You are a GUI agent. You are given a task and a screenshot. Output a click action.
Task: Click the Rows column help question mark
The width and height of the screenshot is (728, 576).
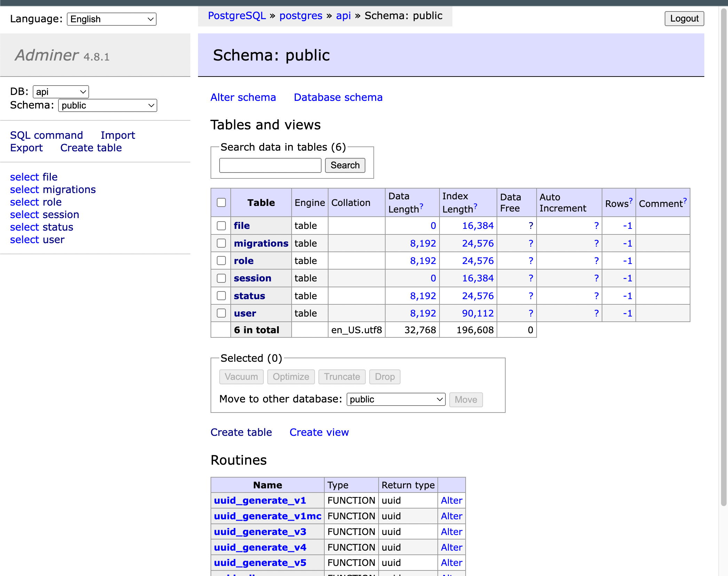pos(631,201)
